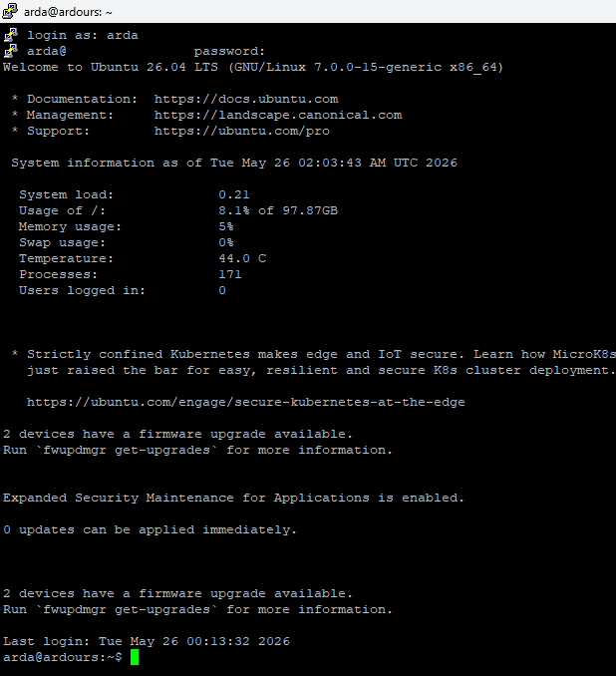This screenshot has width=616, height=676.
Task: Click the PuTTY icon beside 'login as: arda'
Action: [x=11, y=35]
